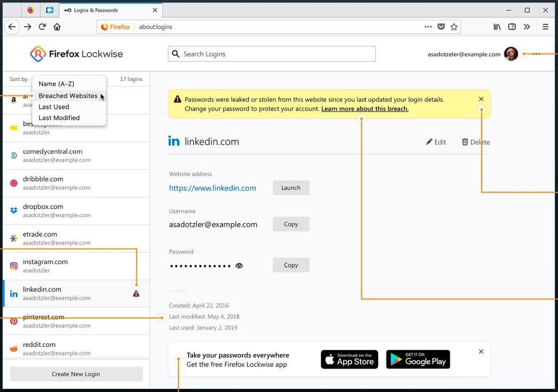Reveal the password with the eye icon
The height and width of the screenshot is (392, 558).
239,266
